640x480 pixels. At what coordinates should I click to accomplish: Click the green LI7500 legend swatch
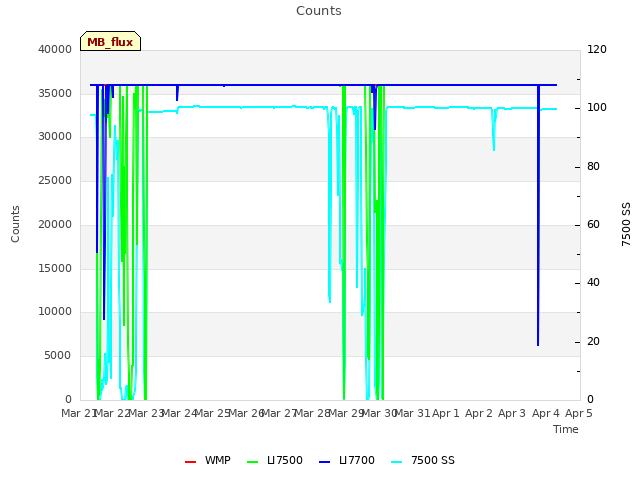click(253, 462)
